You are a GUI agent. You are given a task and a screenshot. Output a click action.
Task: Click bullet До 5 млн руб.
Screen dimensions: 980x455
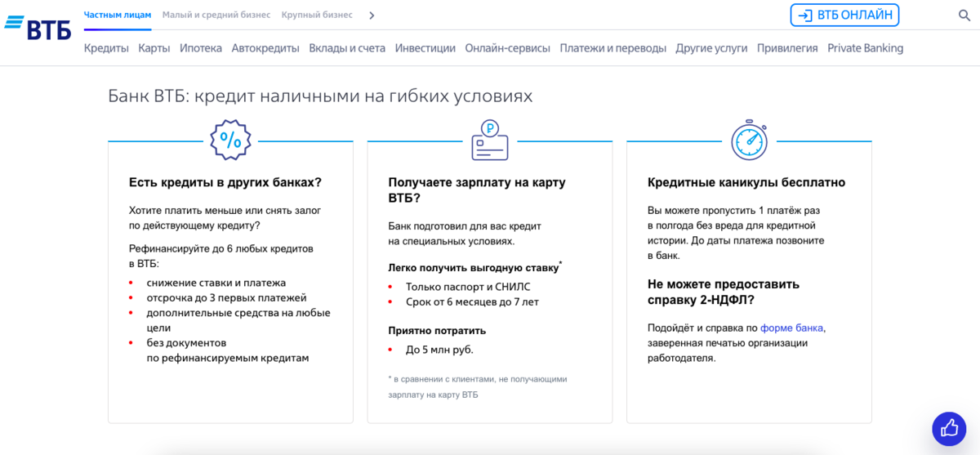click(439, 350)
